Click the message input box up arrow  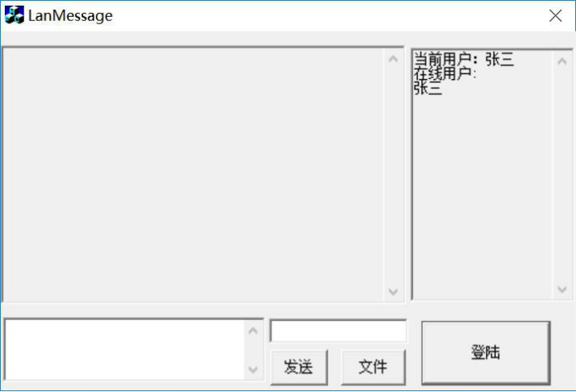point(253,331)
